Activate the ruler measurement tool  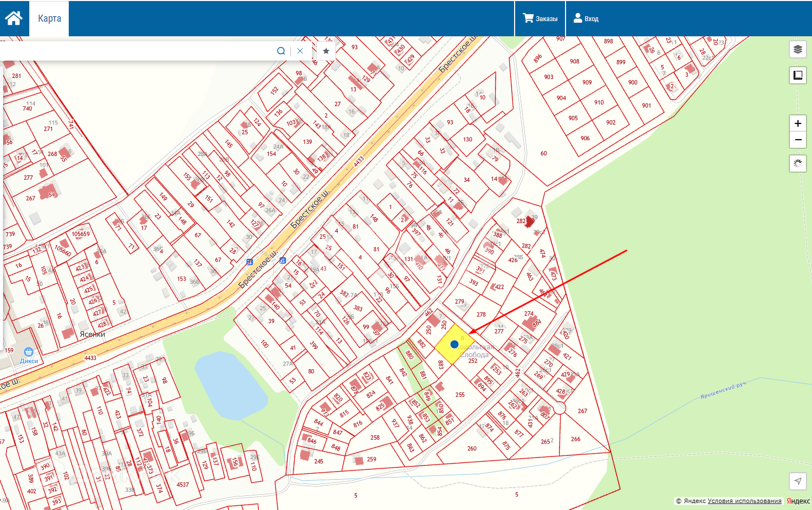pyautogui.click(x=798, y=75)
